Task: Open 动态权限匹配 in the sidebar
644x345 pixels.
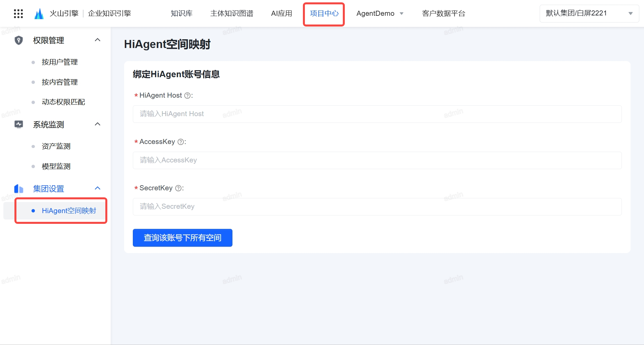Action: coord(63,102)
